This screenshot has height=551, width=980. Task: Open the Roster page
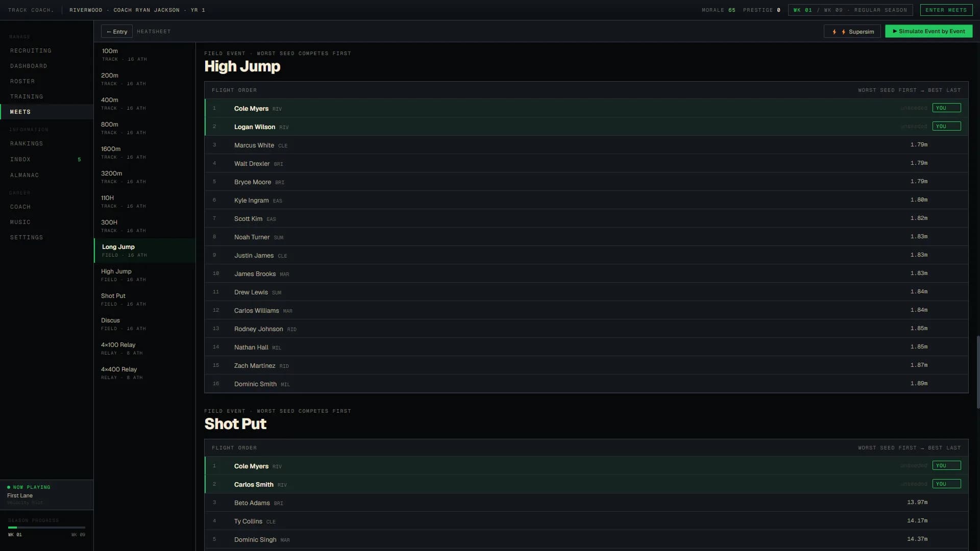(x=46, y=82)
